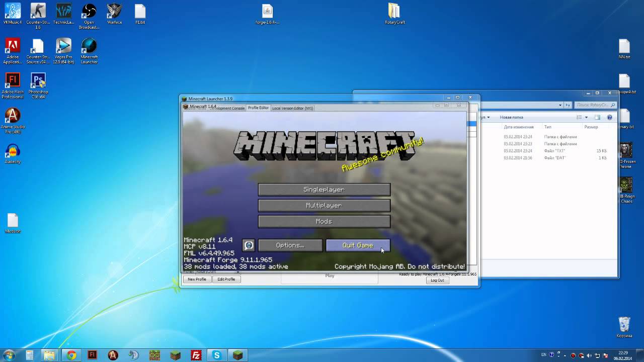This screenshot has width=644, height=362.
Task: Select the Photoshop CS6 x64 desktop icon
Action: coord(38,86)
